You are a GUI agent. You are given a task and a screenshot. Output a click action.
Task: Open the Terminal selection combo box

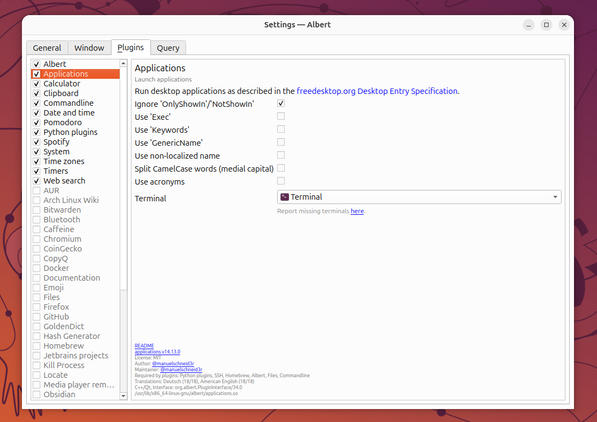419,197
